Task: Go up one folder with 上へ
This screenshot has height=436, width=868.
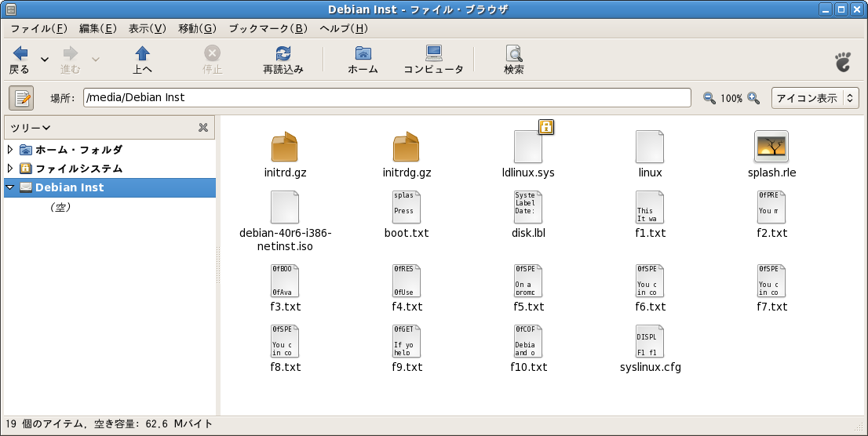Action: [142, 60]
